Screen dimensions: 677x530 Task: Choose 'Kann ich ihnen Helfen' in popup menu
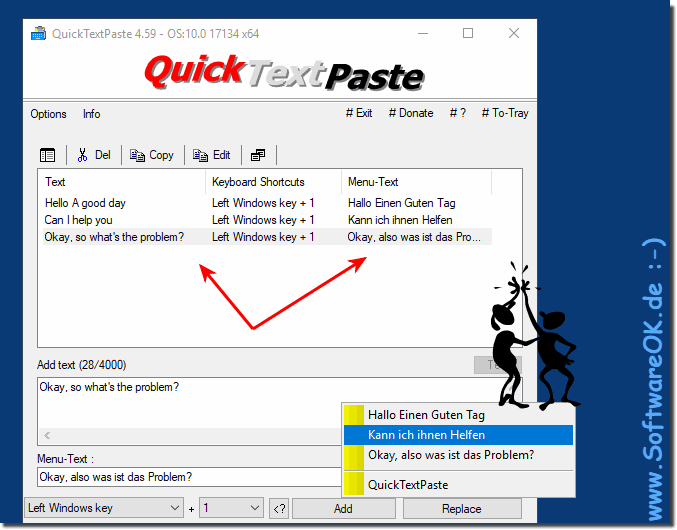pos(459,435)
